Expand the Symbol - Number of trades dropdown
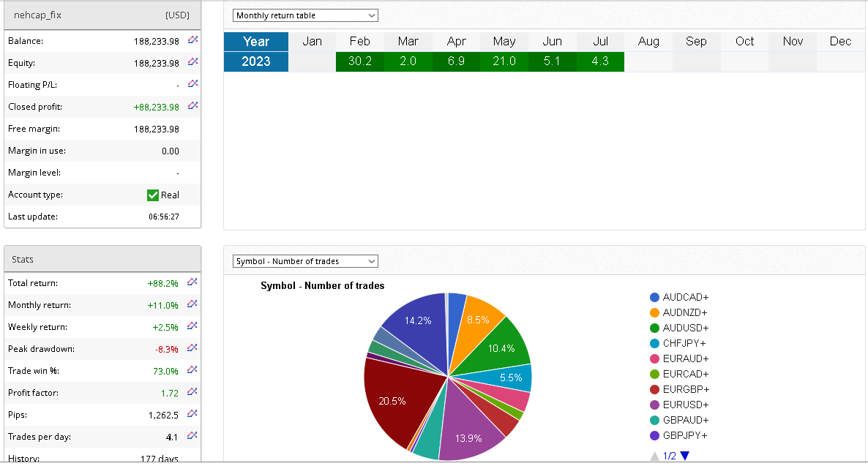868x466 pixels. tap(305, 261)
